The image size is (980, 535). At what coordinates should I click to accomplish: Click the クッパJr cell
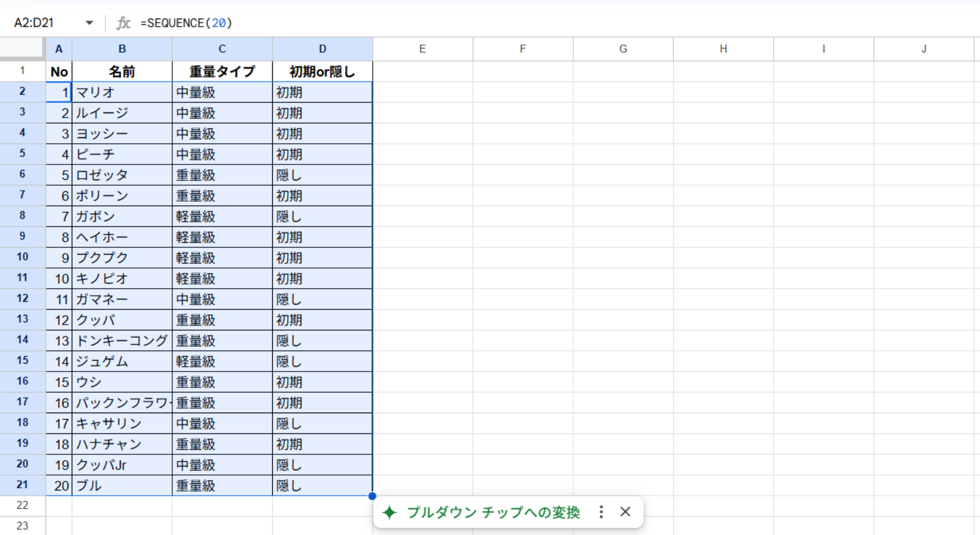(122, 465)
